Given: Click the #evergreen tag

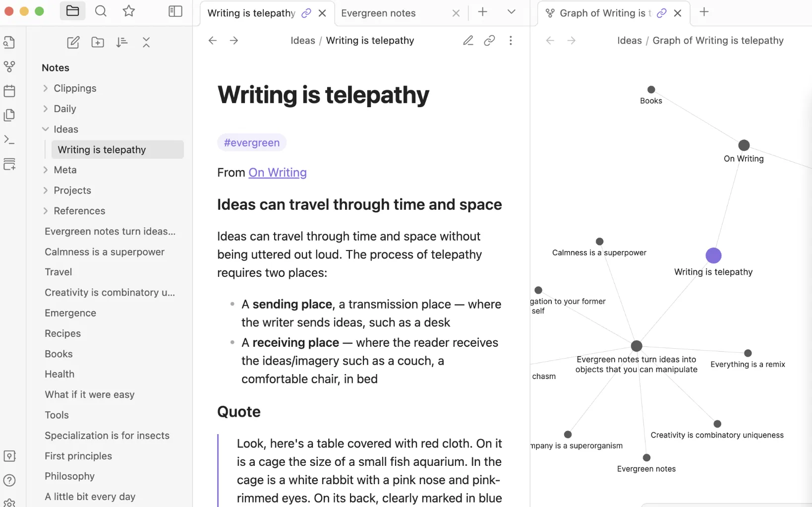Looking at the screenshot, I should tap(252, 143).
